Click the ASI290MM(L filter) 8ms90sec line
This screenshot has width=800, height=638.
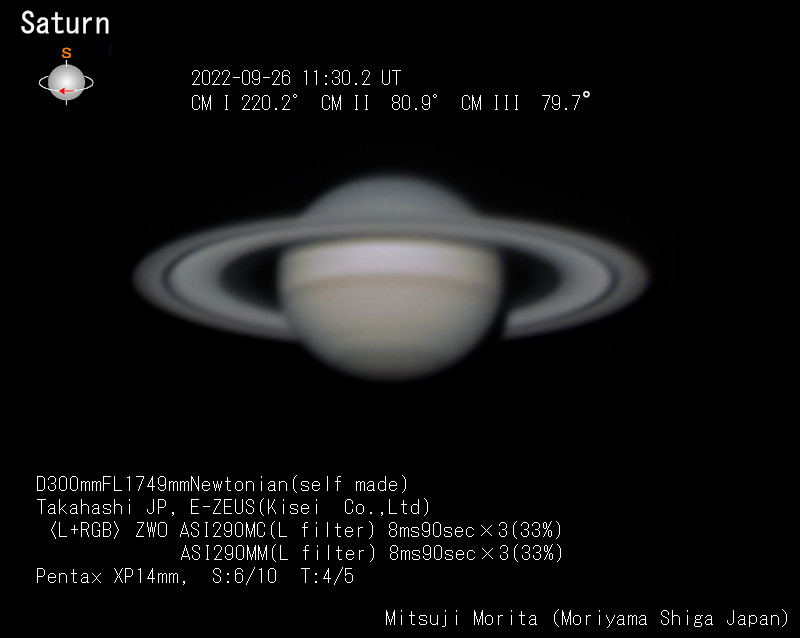[371, 553]
